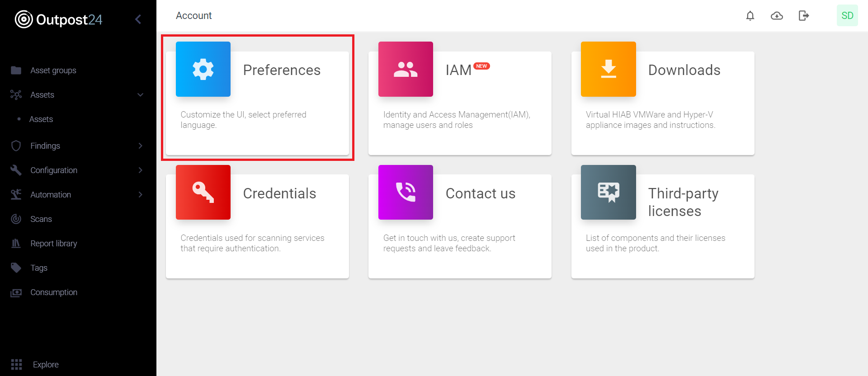The image size is (868, 376).
Task: Open the Downloads card title
Action: [684, 70]
